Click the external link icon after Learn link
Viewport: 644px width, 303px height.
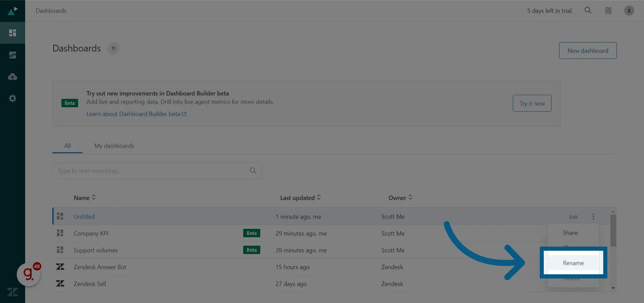click(x=184, y=114)
